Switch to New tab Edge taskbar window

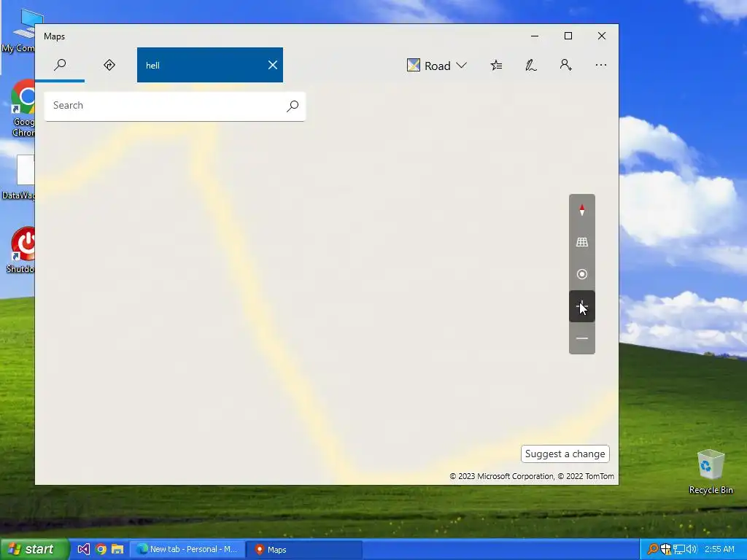pyautogui.click(x=187, y=549)
